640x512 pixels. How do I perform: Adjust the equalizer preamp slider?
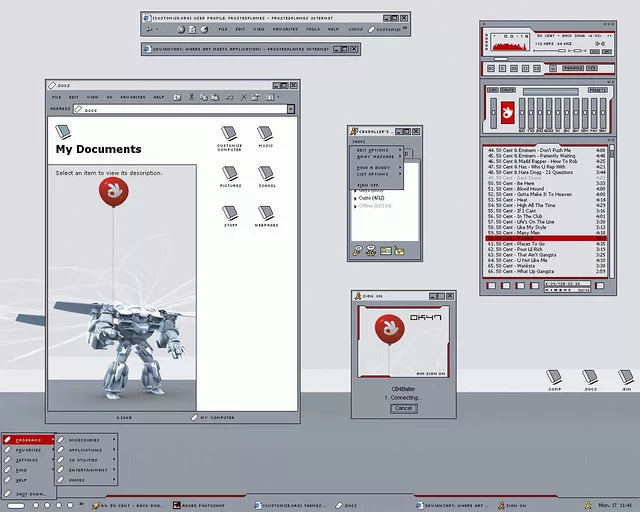[493, 113]
